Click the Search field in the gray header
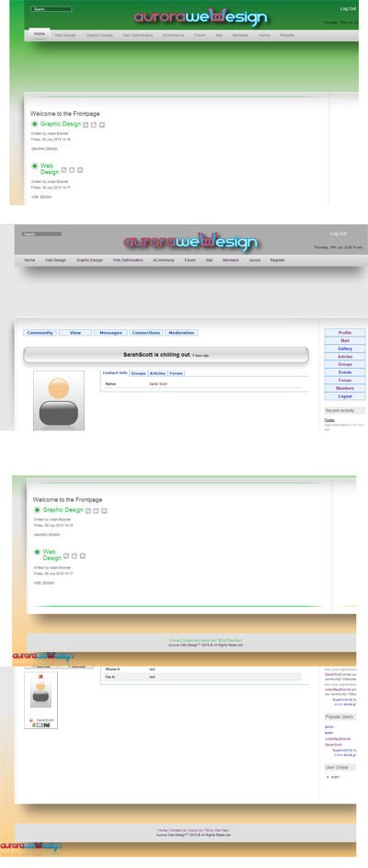Viewport: 368px width, 868px height. click(41, 234)
